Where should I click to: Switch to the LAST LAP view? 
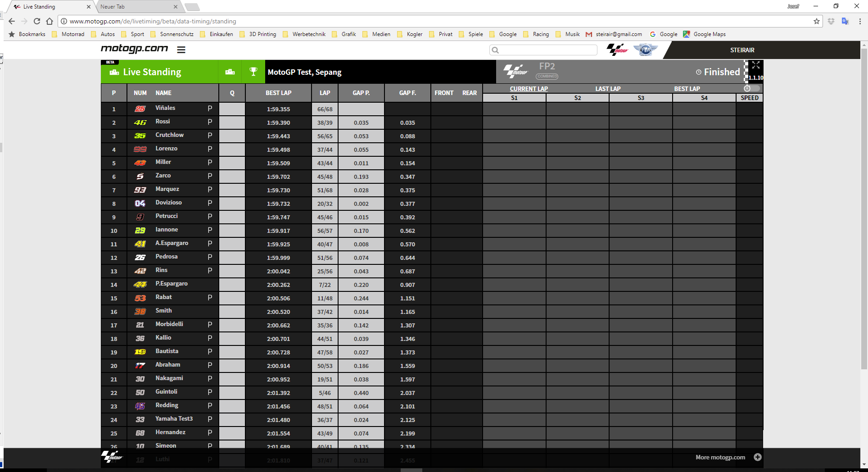pyautogui.click(x=608, y=89)
